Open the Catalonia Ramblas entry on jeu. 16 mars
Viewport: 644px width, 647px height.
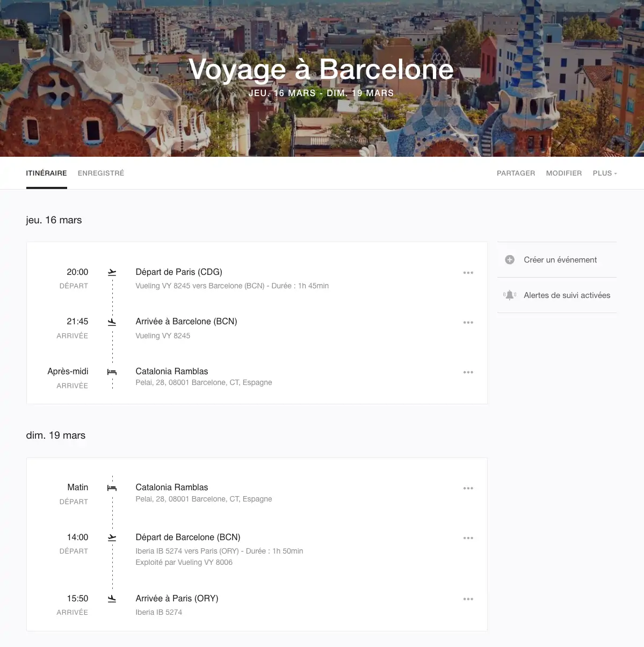[172, 372]
